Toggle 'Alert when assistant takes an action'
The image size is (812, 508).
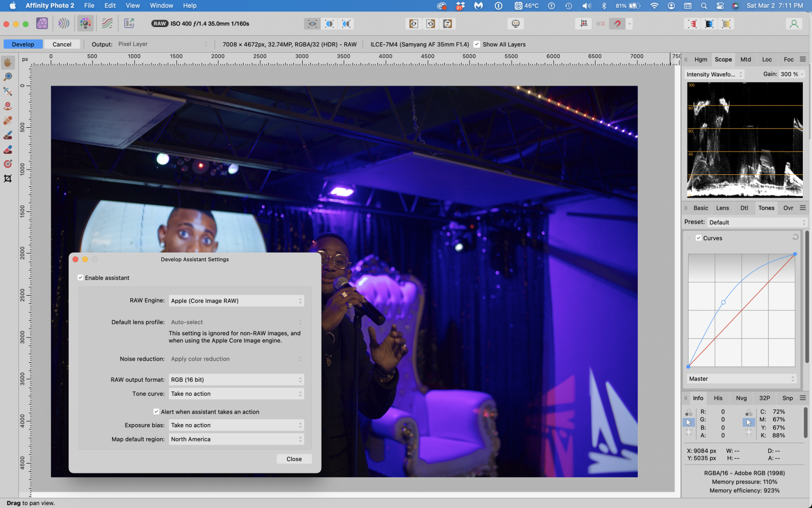click(x=156, y=412)
